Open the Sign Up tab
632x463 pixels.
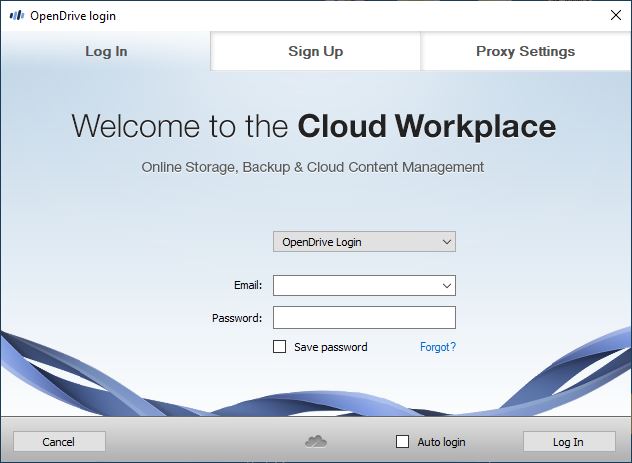315,51
